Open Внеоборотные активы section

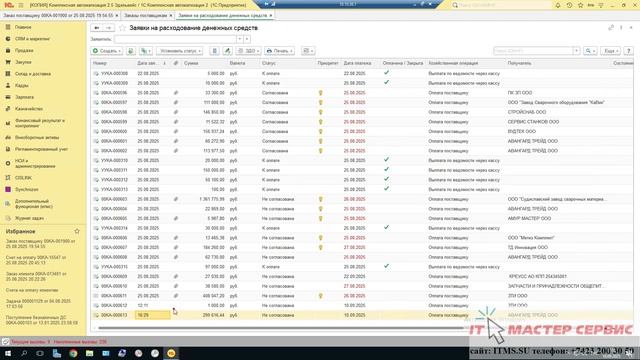(x=37, y=138)
